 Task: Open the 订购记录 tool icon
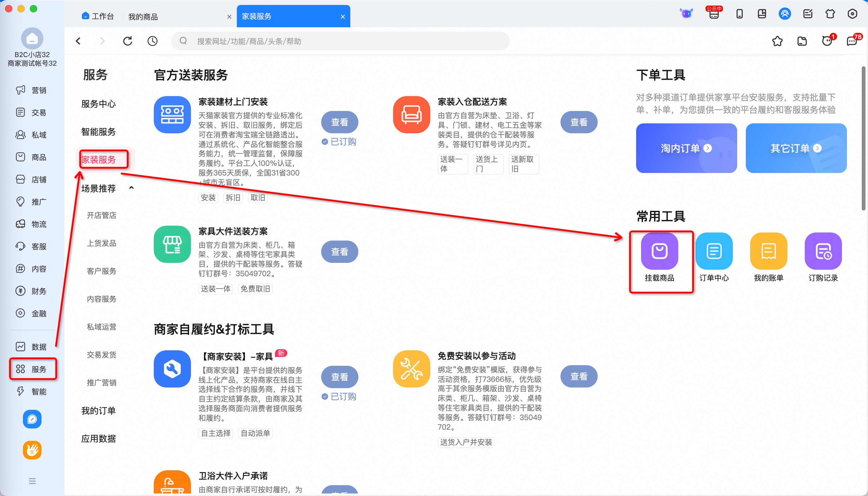coord(823,251)
